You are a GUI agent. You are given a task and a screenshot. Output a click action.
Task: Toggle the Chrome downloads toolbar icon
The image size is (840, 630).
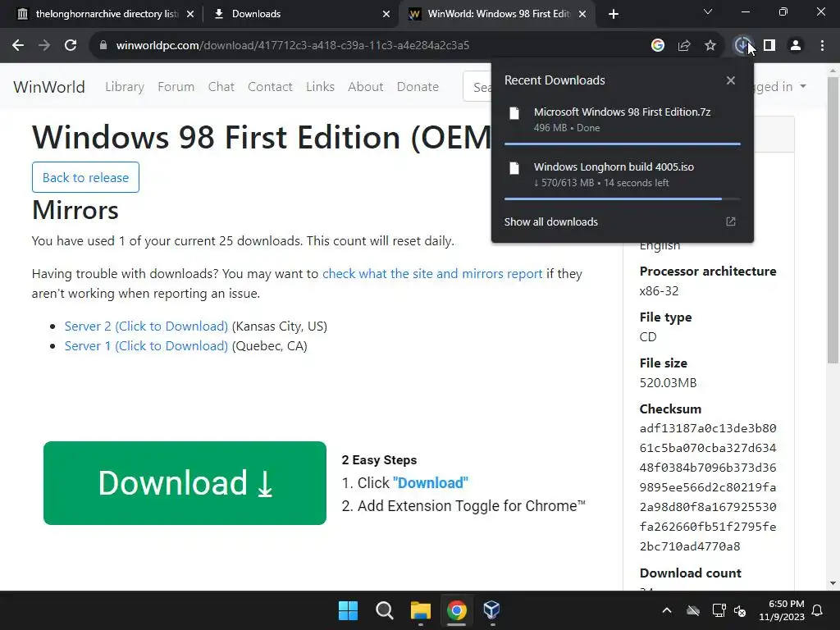(742, 46)
